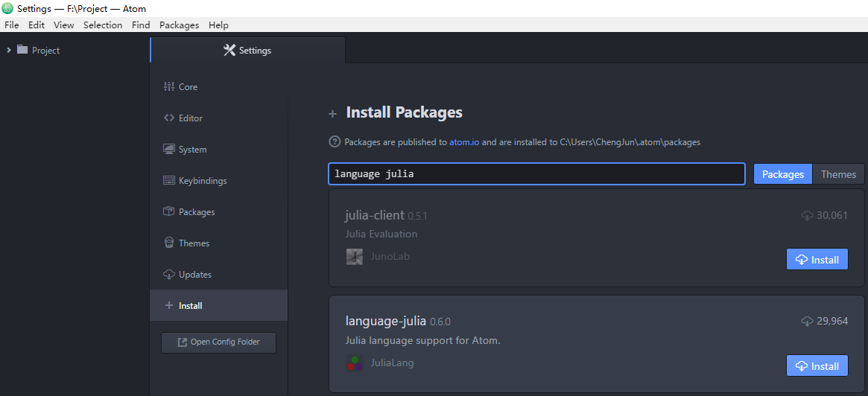Open the Help menu
868x396 pixels.
pos(218,25)
